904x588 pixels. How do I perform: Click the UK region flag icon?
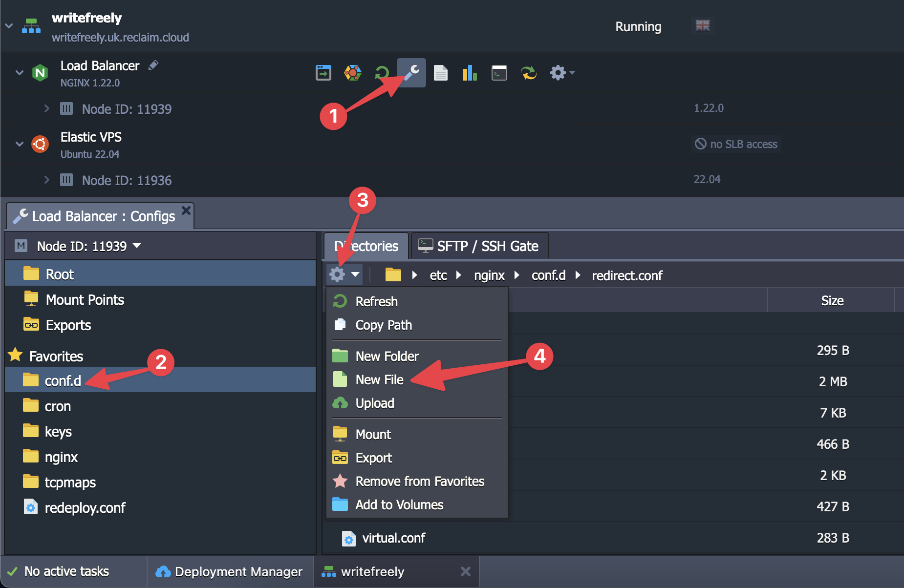[x=703, y=25]
